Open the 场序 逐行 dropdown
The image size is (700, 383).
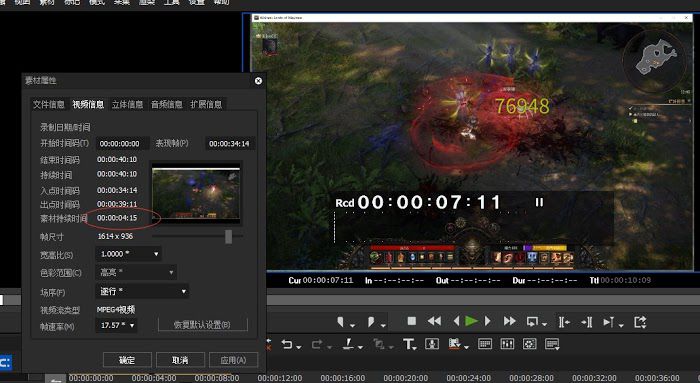coord(142,291)
